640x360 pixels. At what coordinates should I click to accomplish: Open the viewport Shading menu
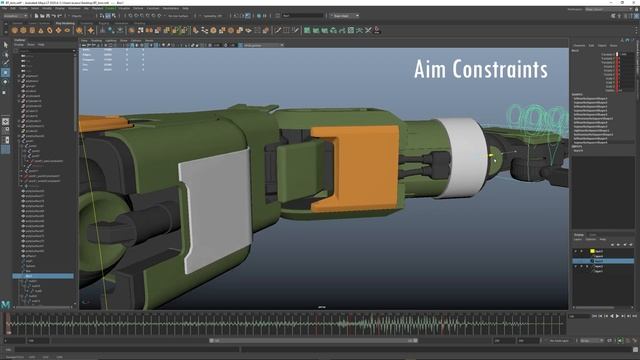(x=96, y=41)
